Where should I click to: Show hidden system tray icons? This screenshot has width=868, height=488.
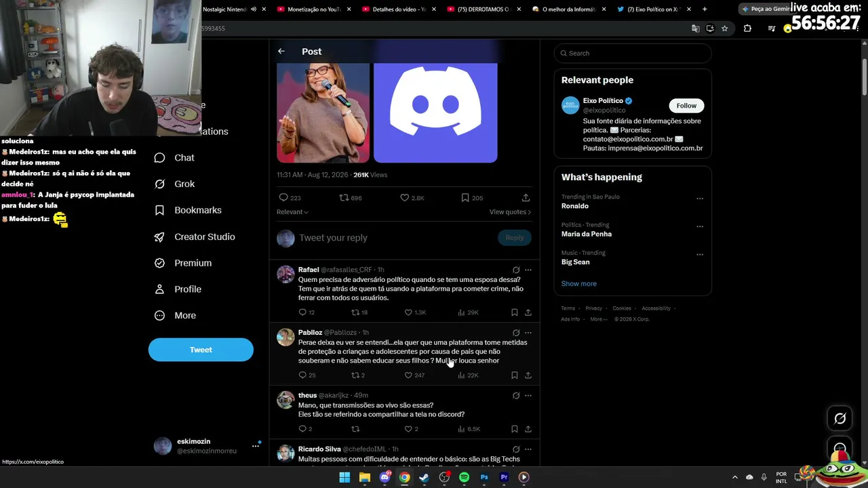click(x=735, y=477)
